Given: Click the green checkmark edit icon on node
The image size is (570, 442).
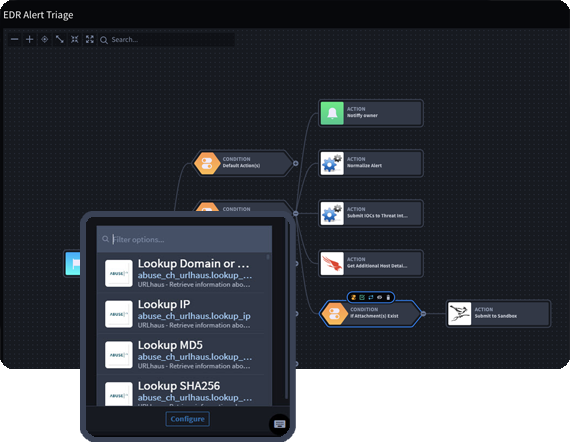Looking at the screenshot, I should tap(362, 297).
